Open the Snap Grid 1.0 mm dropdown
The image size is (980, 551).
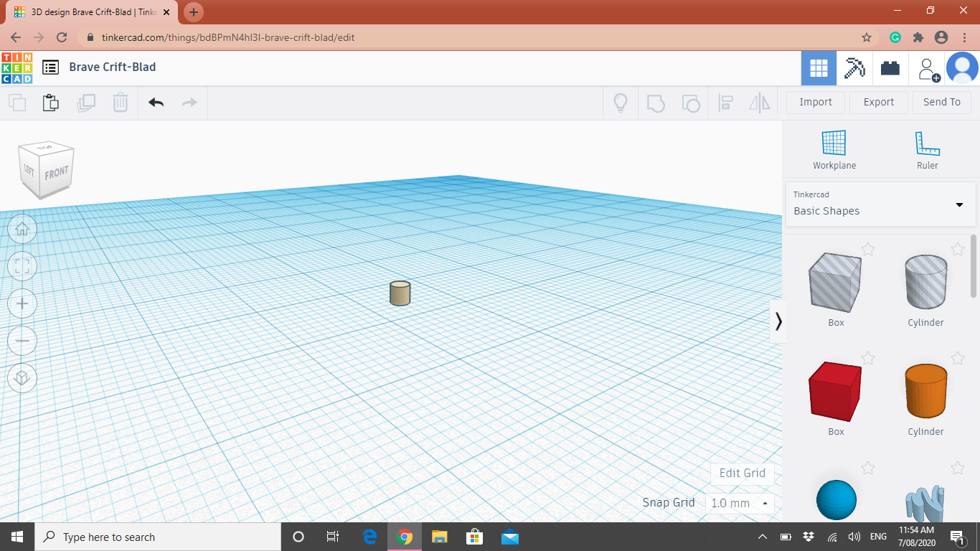click(x=740, y=503)
